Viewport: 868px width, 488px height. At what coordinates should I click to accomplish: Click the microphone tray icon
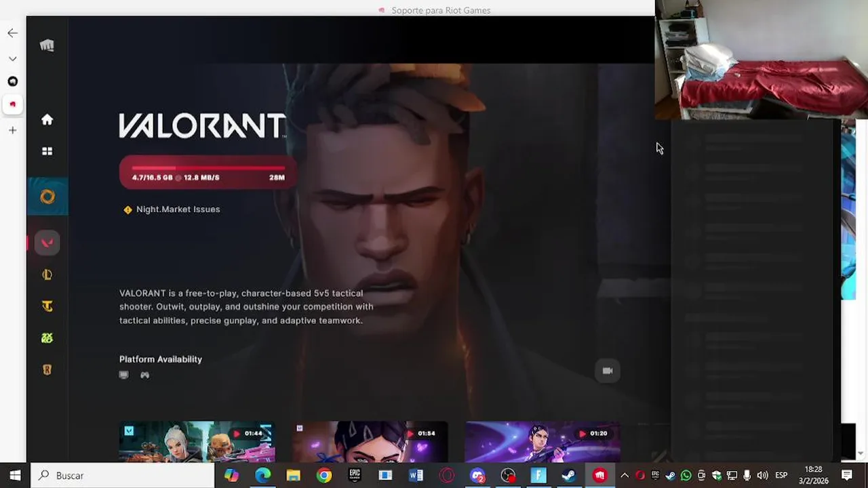point(747,476)
